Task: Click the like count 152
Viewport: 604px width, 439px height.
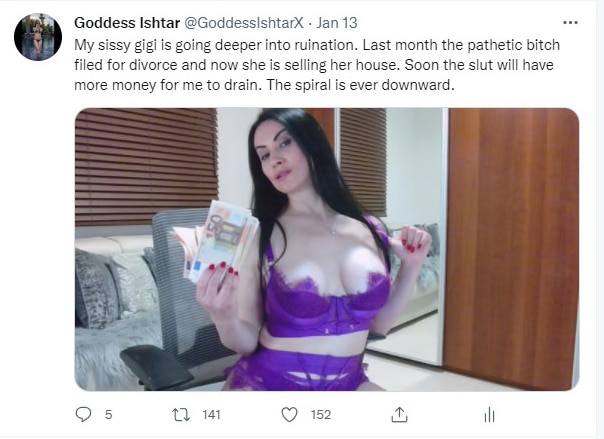Action: pyautogui.click(x=321, y=415)
